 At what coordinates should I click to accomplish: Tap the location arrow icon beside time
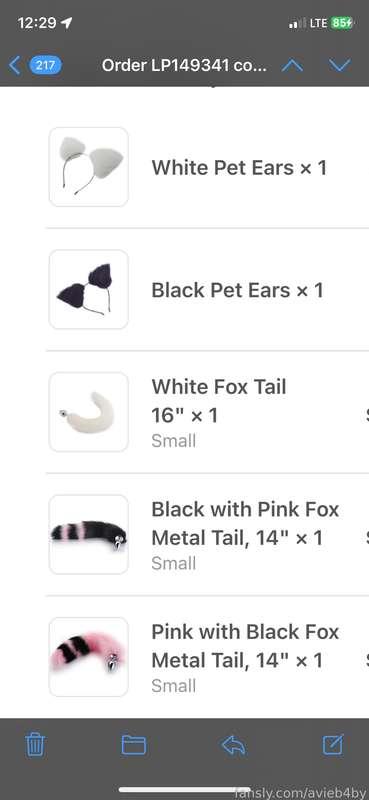point(66,23)
